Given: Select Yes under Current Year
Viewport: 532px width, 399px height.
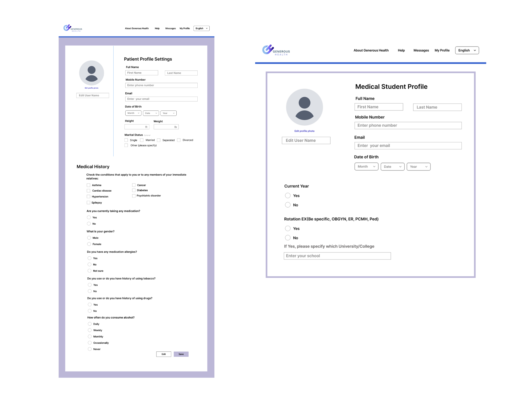Looking at the screenshot, I should click(x=288, y=195).
